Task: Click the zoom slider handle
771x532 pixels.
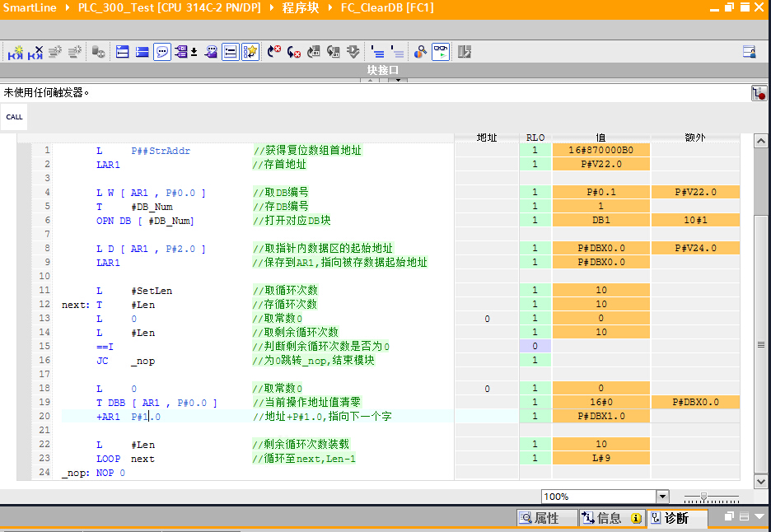Action: (703, 497)
